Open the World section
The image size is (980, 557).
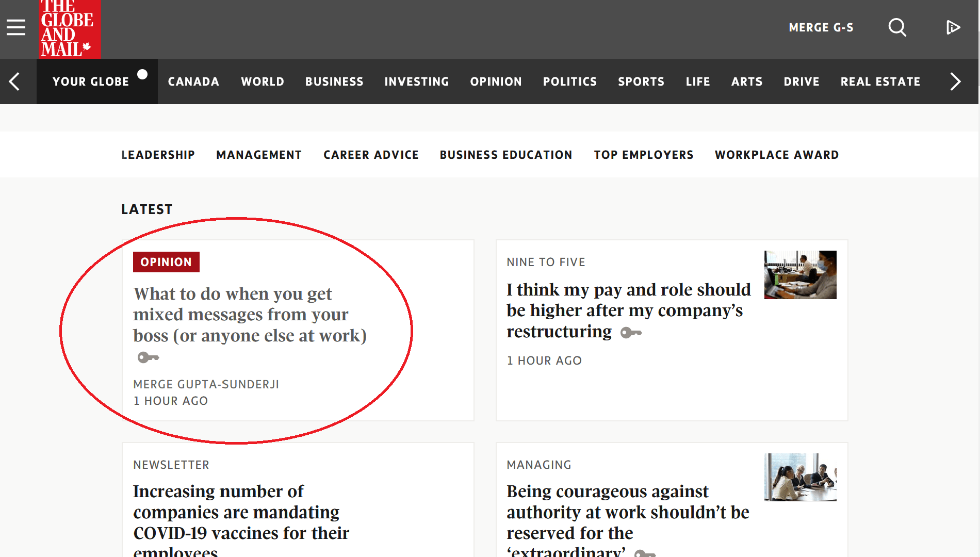point(263,81)
